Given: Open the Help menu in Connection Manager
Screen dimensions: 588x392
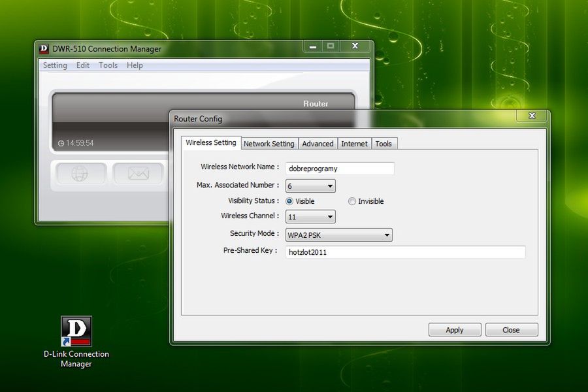Looking at the screenshot, I should [x=135, y=65].
